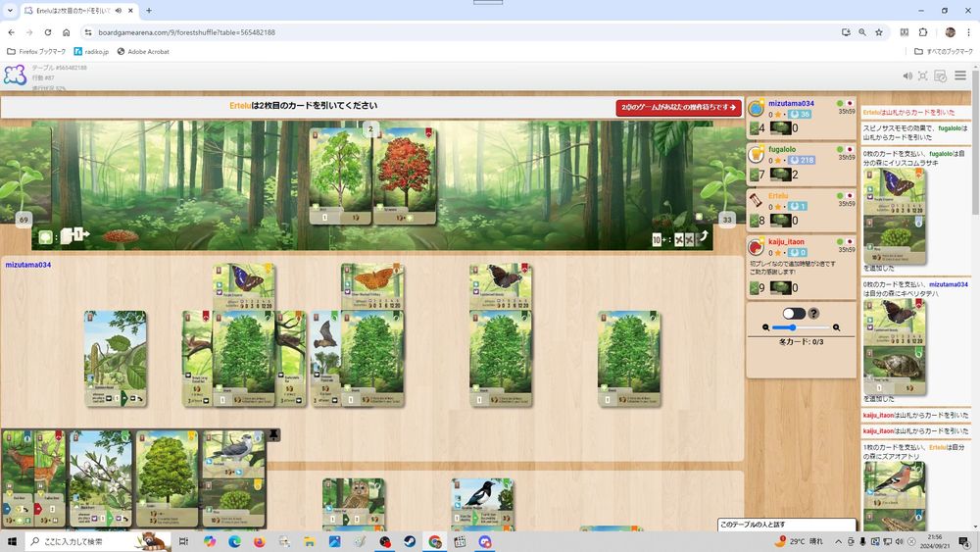Select the owl card in the lower forest
980x552 pixels.
(354, 504)
